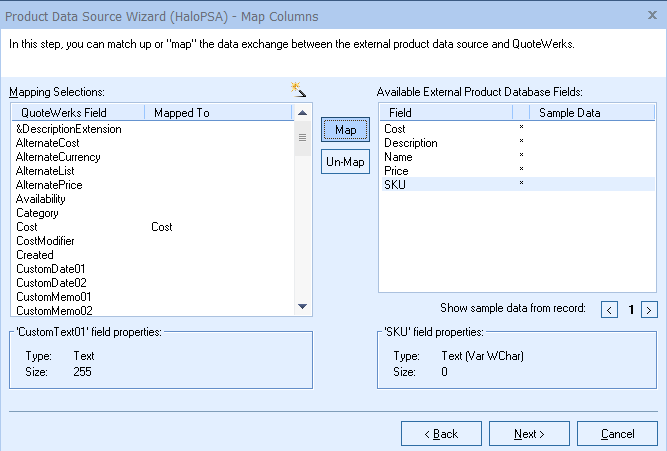Select the CustomDate01 field row
The height and width of the screenshot is (451, 667).
(51, 269)
